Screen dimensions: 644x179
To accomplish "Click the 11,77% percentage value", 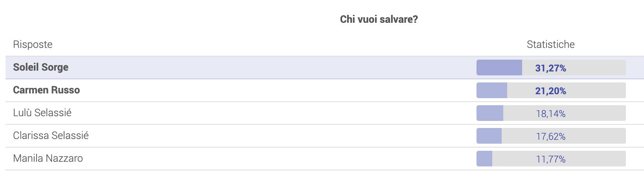I will (x=551, y=159).
